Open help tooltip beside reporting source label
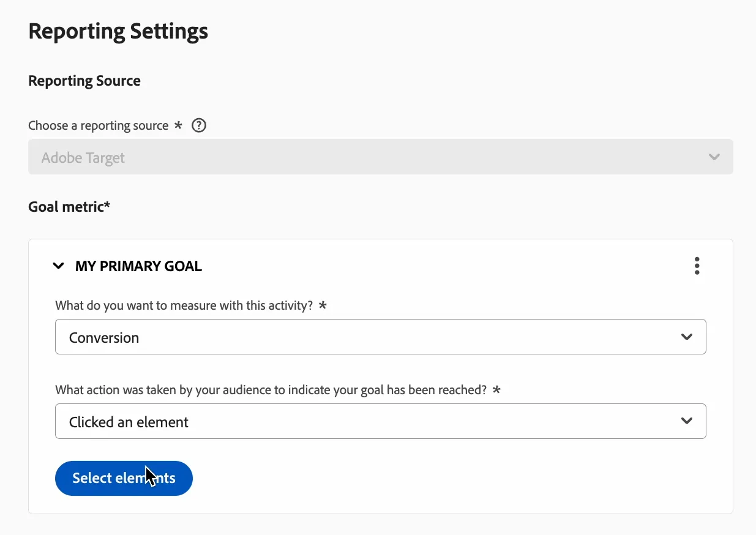 tap(199, 125)
